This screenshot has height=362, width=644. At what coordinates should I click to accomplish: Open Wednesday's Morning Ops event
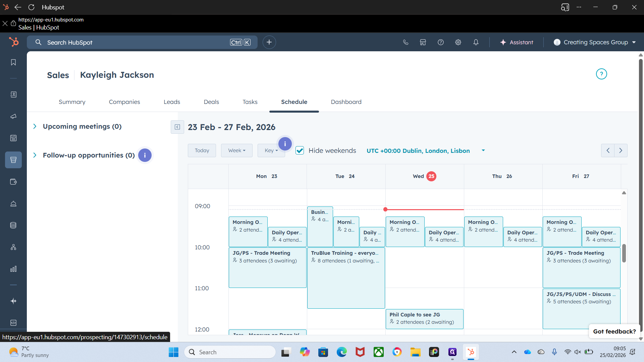click(405, 232)
